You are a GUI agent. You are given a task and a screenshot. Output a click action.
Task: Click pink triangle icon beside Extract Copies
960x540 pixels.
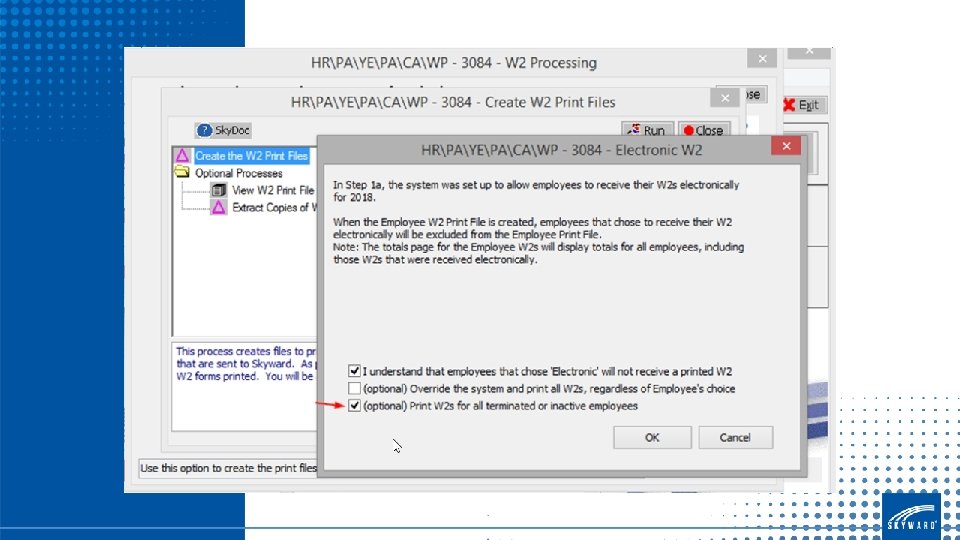click(219, 208)
